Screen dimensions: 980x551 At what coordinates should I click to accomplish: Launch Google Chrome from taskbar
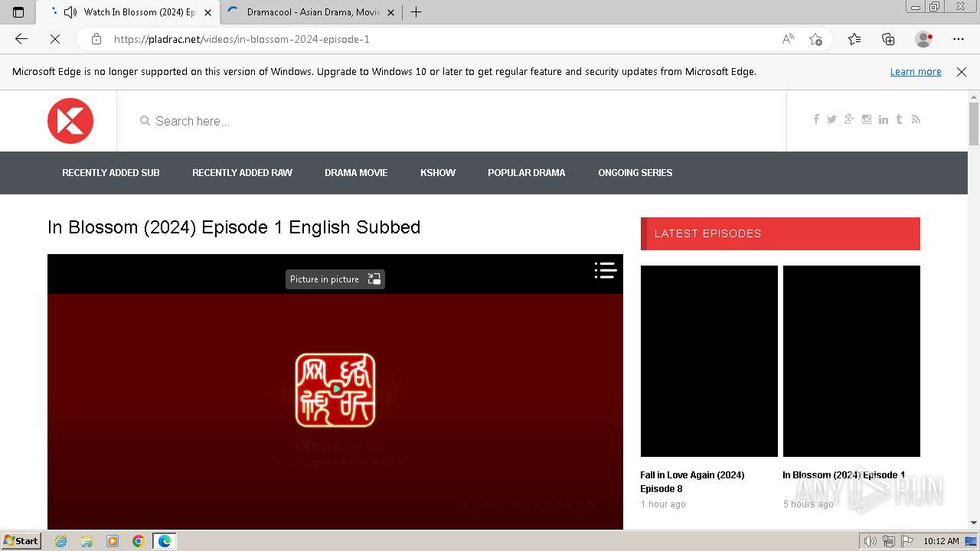click(x=138, y=541)
